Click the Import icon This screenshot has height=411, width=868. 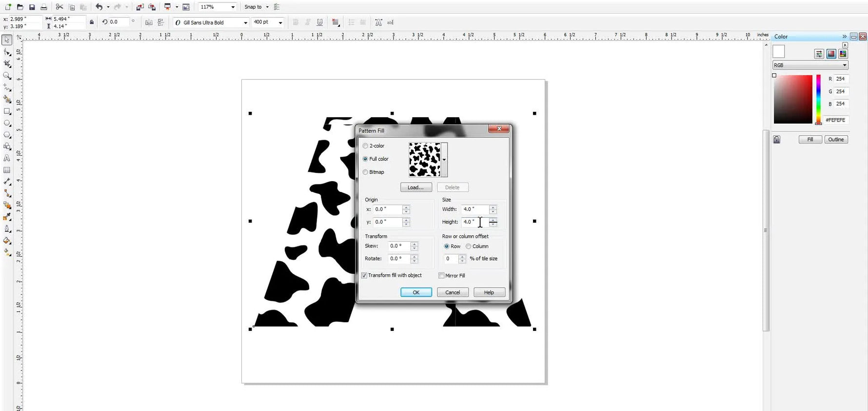coord(140,7)
